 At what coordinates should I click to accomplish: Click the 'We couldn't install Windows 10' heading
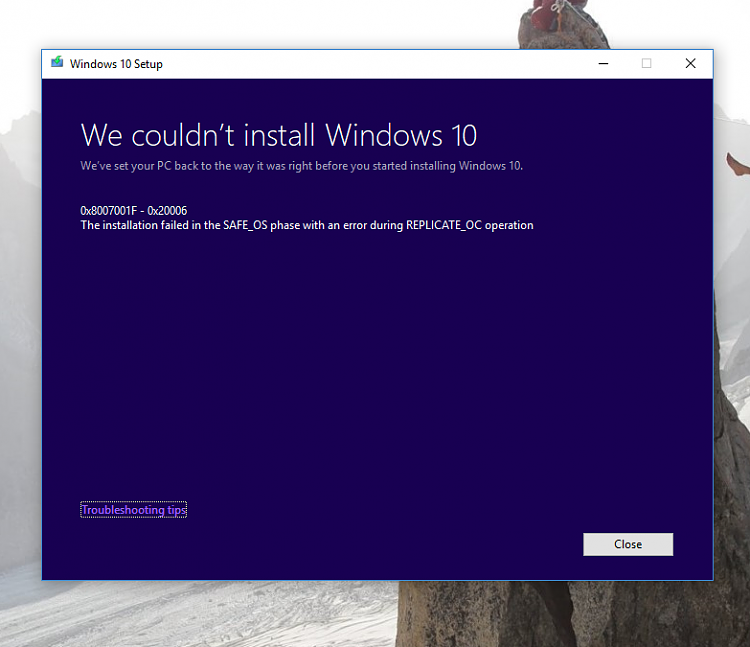coord(279,135)
